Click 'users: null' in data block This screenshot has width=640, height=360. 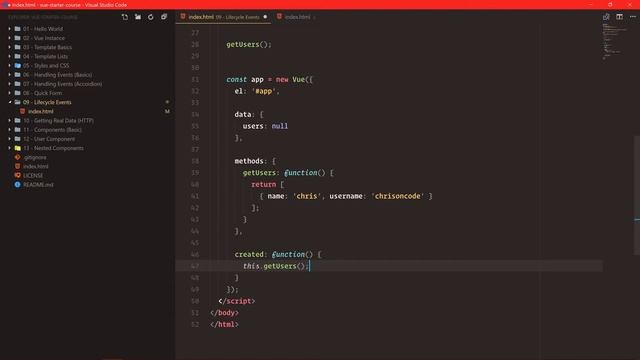click(x=265, y=126)
